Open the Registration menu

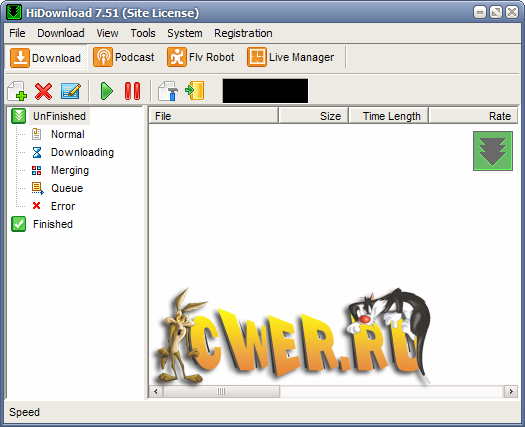pyautogui.click(x=243, y=33)
